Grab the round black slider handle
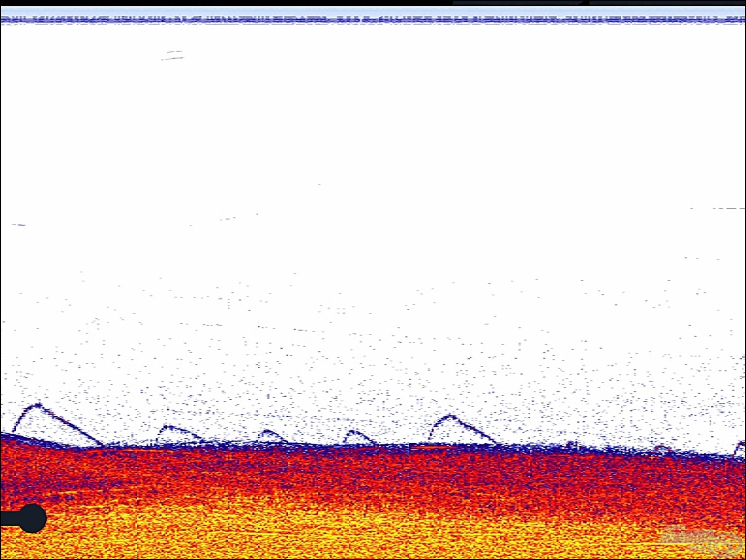Screen dimensions: 746x560 pos(33,518)
